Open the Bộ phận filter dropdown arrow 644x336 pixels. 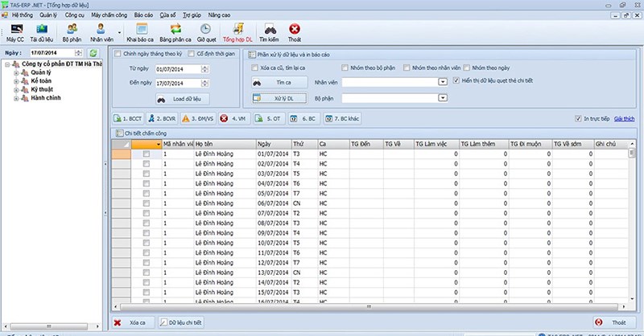[x=442, y=98]
